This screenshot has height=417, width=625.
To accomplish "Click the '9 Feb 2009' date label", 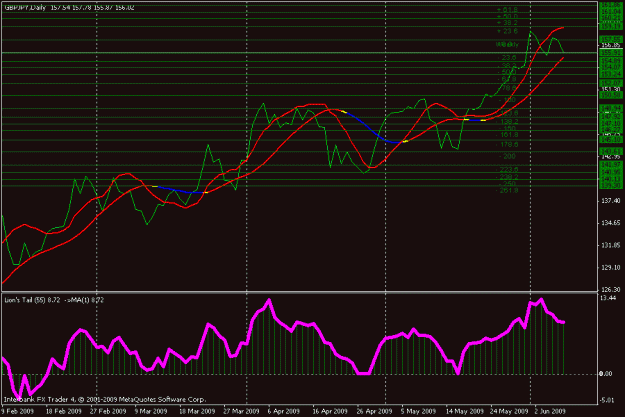I will click(x=18, y=411).
